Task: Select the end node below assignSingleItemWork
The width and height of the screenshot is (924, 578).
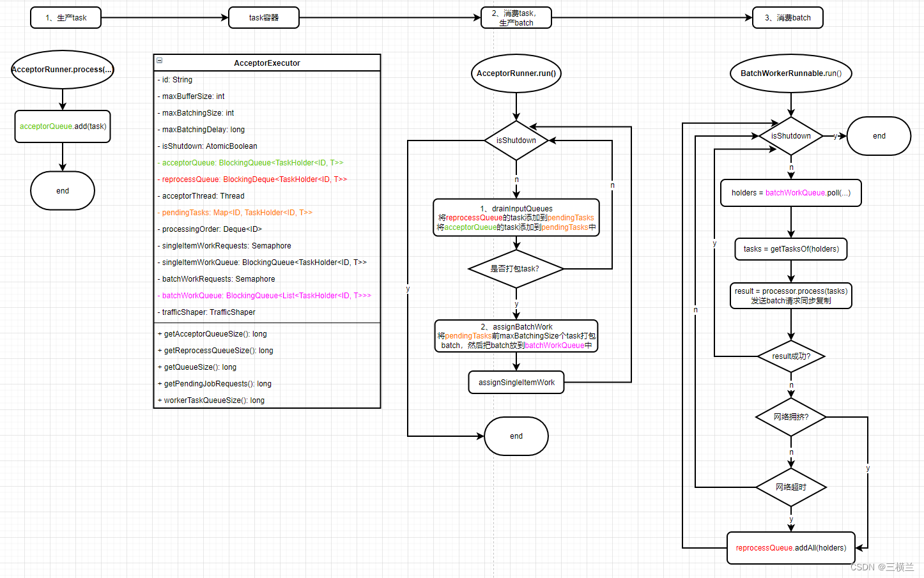Action: pos(516,436)
